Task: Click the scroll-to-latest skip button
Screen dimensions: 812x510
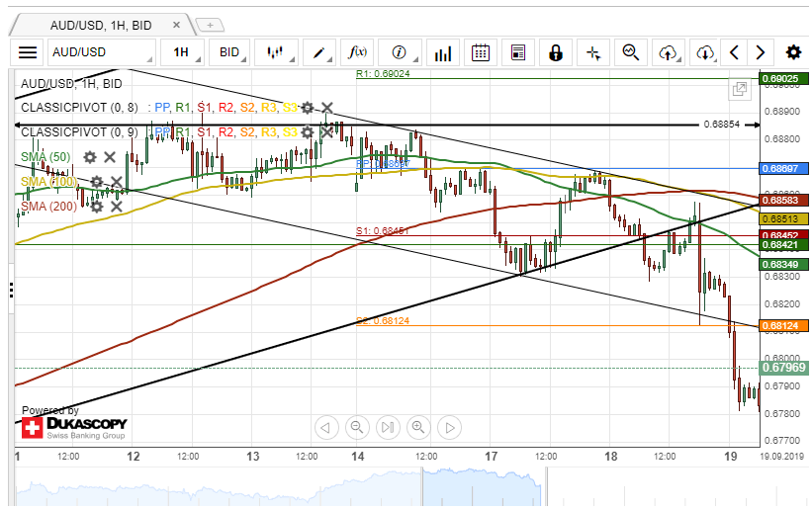Action: pos(388,427)
